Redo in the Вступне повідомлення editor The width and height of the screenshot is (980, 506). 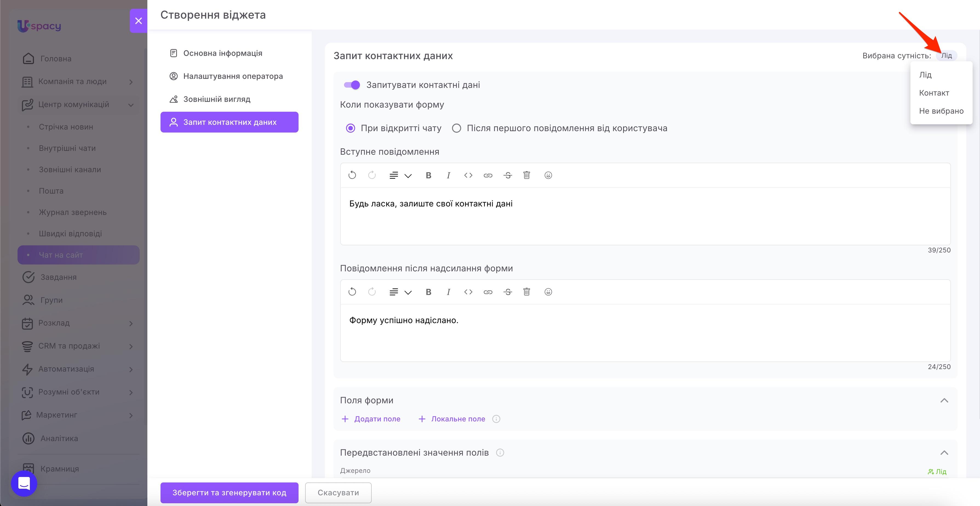pos(372,175)
